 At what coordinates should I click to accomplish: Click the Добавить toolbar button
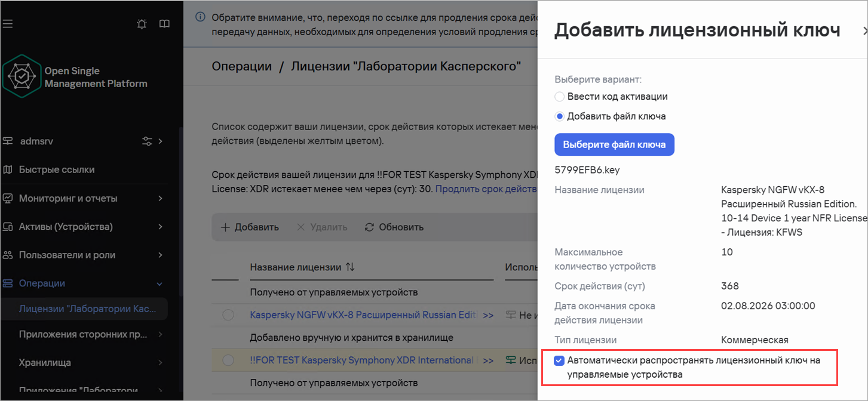(x=250, y=227)
